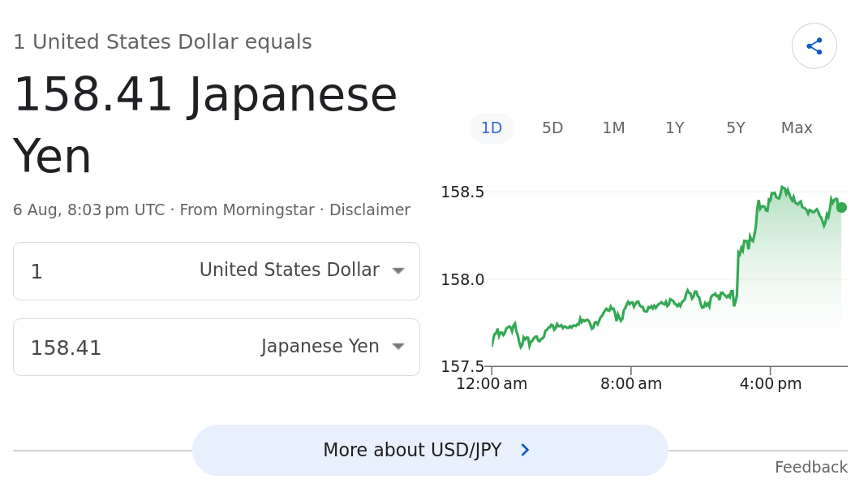Viewport: 868px width, 488px height.
Task: Show the 1Y chart range
Action: (x=674, y=128)
